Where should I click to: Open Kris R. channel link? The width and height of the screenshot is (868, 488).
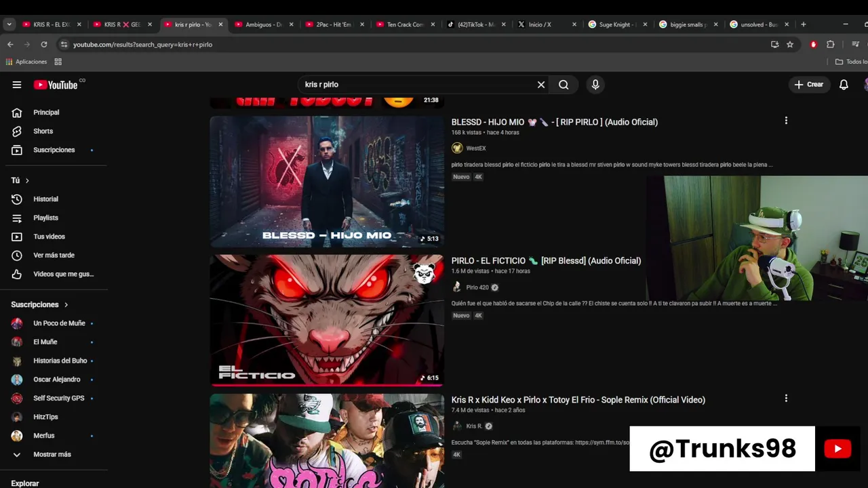tap(474, 426)
